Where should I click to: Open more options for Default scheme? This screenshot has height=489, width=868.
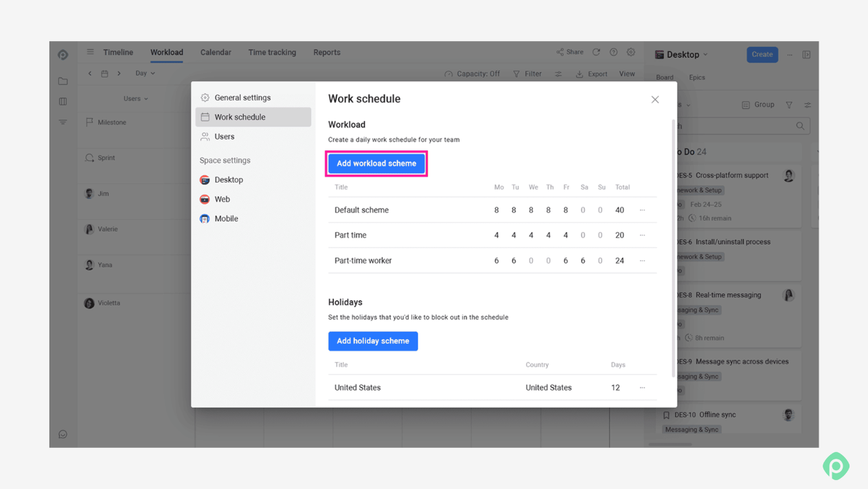(642, 210)
